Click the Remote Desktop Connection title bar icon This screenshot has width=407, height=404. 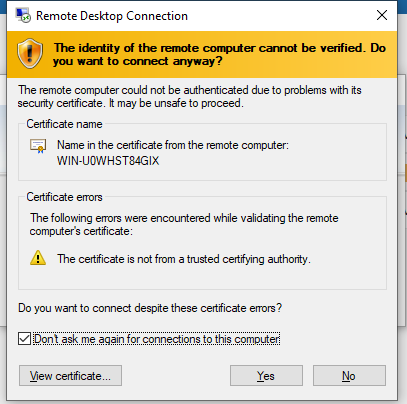(x=23, y=15)
